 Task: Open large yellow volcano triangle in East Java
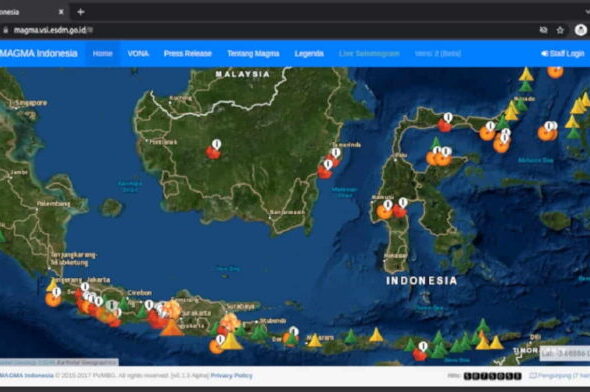pos(231,341)
